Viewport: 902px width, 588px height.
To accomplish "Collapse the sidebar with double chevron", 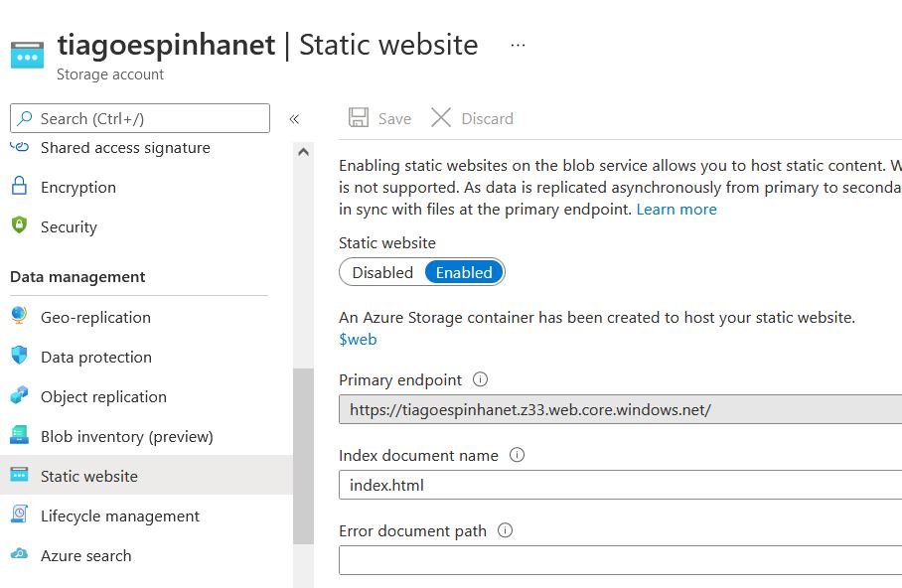I will coord(294,119).
